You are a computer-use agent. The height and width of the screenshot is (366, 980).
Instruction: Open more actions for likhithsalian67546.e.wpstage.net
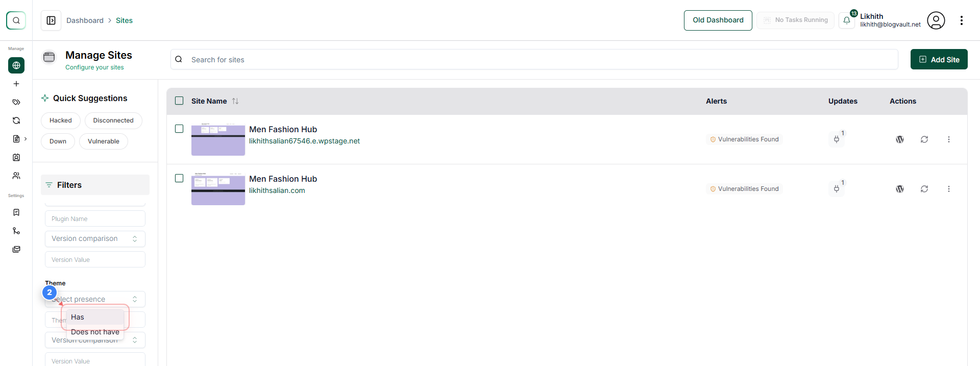[x=949, y=139]
